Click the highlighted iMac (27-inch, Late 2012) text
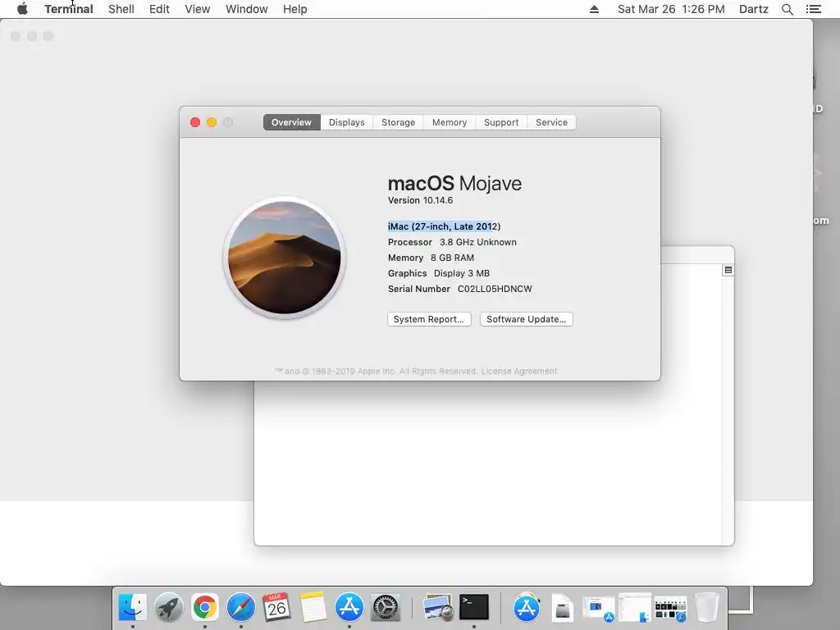 [444, 226]
